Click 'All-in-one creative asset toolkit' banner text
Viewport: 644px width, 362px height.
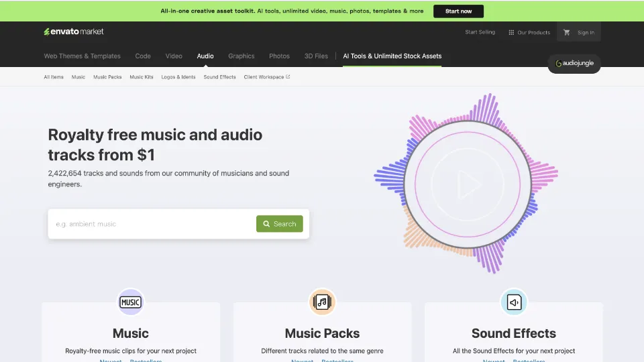tap(207, 11)
